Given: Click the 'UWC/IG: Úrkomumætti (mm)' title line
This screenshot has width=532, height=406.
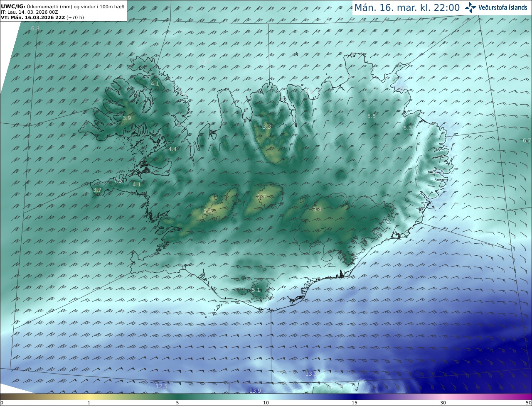Looking at the screenshot, I should [x=62, y=7].
